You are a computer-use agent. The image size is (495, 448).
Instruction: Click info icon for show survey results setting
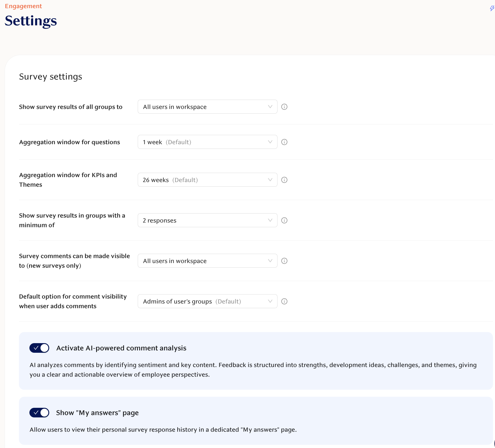point(284,107)
